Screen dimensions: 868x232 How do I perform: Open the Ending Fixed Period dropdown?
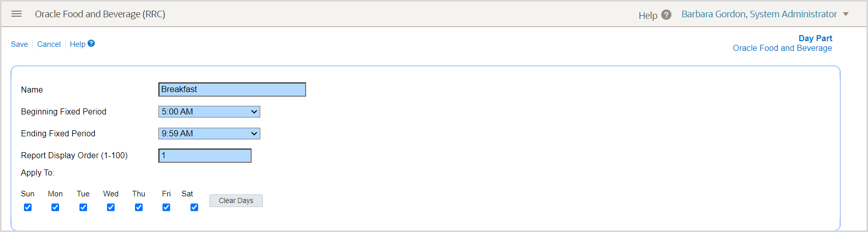pos(209,134)
